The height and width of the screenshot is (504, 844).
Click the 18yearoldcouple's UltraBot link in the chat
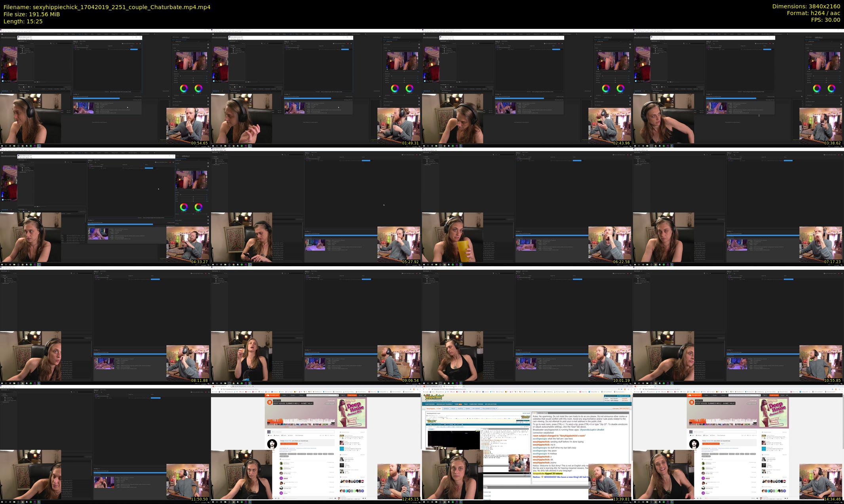click(x=592, y=430)
